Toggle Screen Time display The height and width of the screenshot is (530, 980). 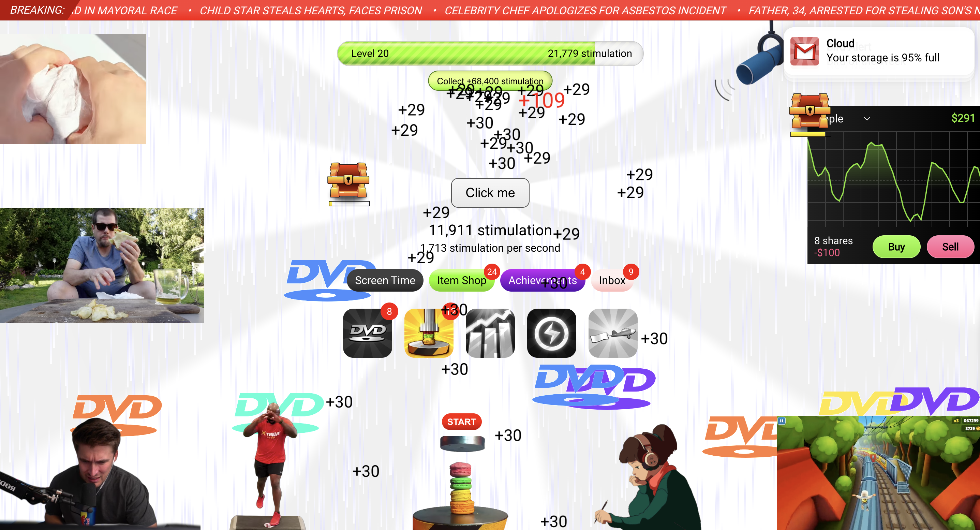pyautogui.click(x=385, y=280)
